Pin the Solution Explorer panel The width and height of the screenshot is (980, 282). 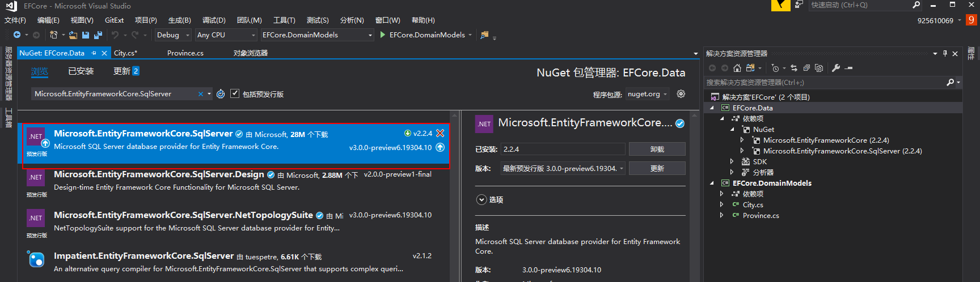pyautogui.click(x=945, y=53)
